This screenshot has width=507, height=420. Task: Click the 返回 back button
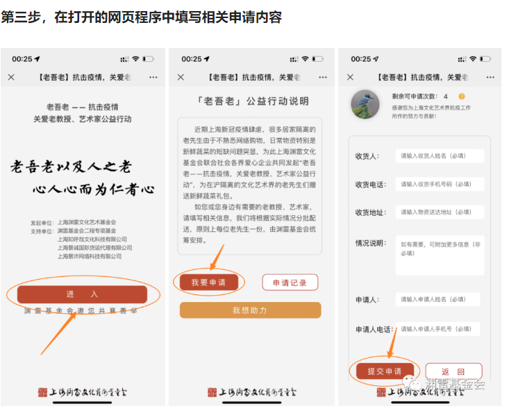(x=453, y=371)
